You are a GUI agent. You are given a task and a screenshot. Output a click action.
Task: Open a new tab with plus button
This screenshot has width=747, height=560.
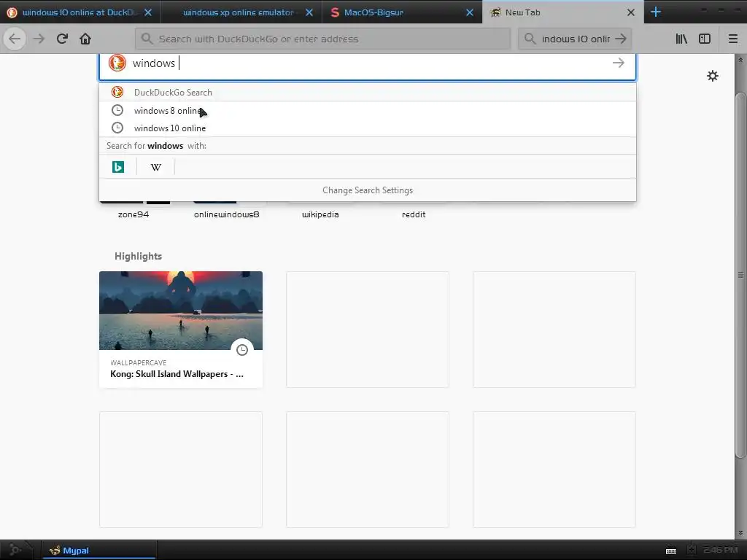(656, 12)
